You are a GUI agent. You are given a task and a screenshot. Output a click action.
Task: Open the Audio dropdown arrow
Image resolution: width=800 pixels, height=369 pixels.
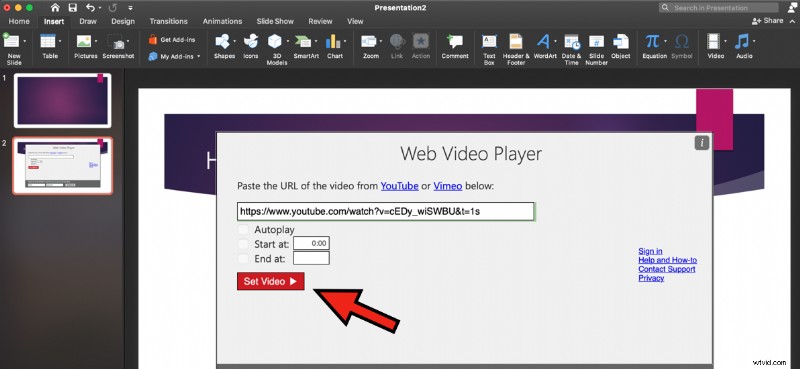(x=754, y=41)
